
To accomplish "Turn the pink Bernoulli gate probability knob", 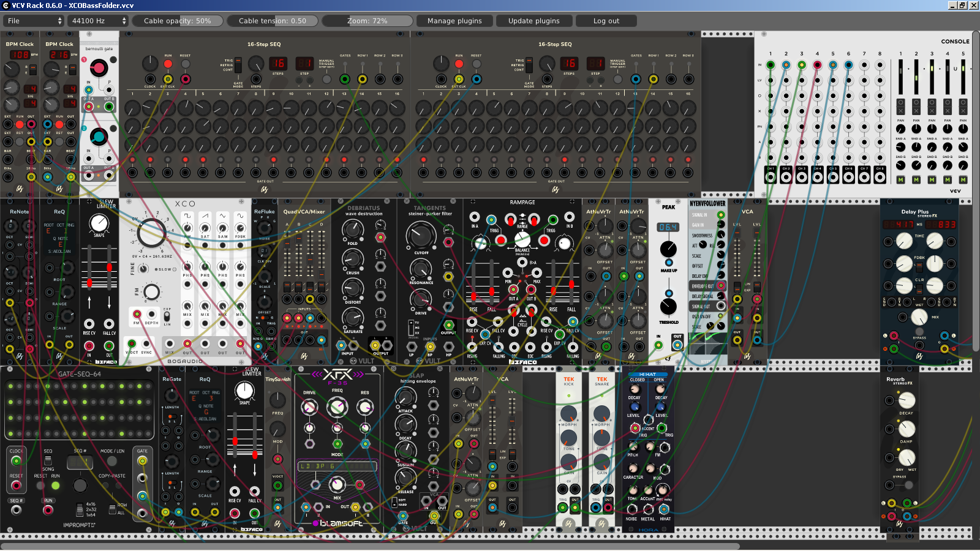I will [x=98, y=67].
